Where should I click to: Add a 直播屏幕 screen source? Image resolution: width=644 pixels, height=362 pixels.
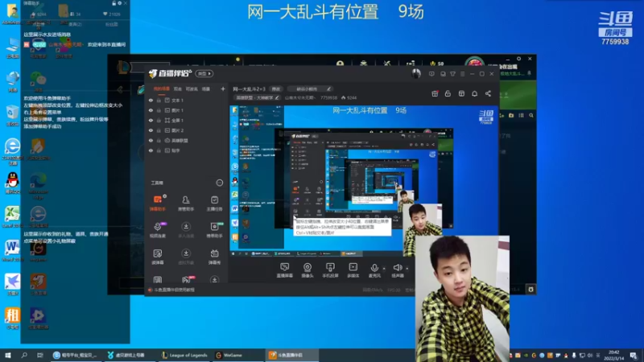click(x=285, y=270)
